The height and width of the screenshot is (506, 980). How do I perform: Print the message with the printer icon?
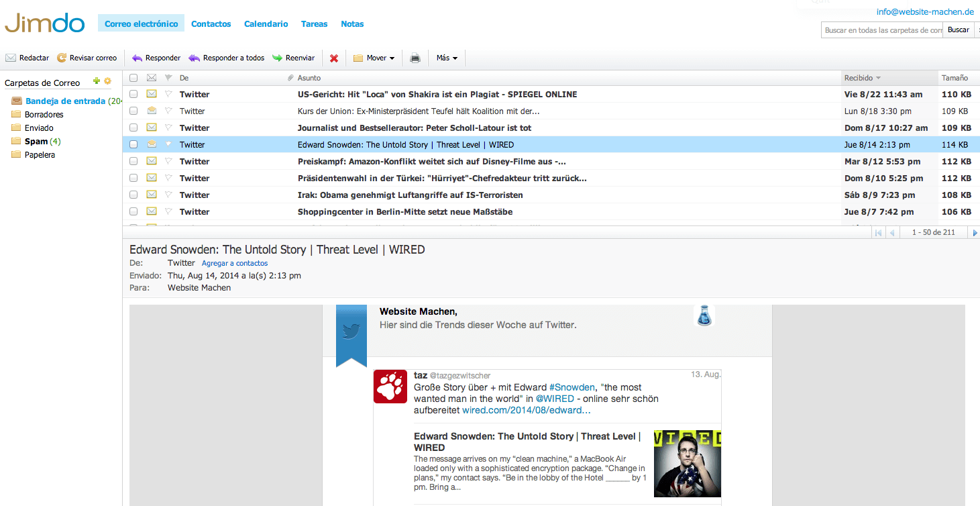click(x=415, y=58)
